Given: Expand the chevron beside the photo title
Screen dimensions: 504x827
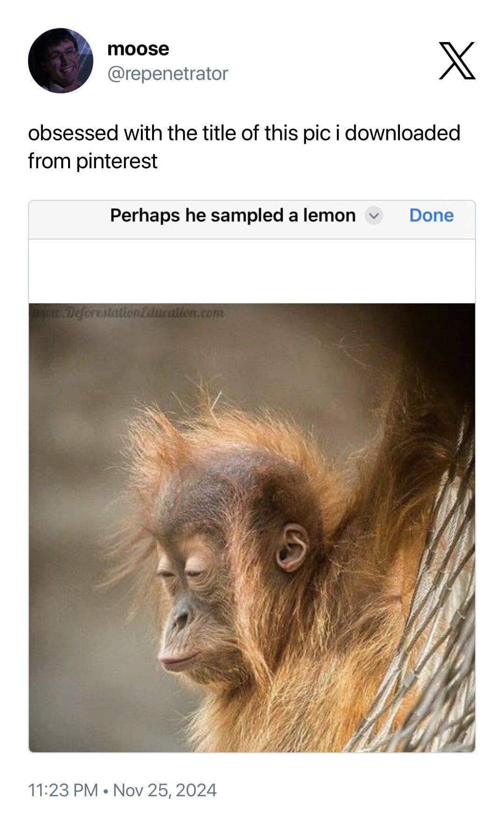Looking at the screenshot, I should tap(373, 216).
